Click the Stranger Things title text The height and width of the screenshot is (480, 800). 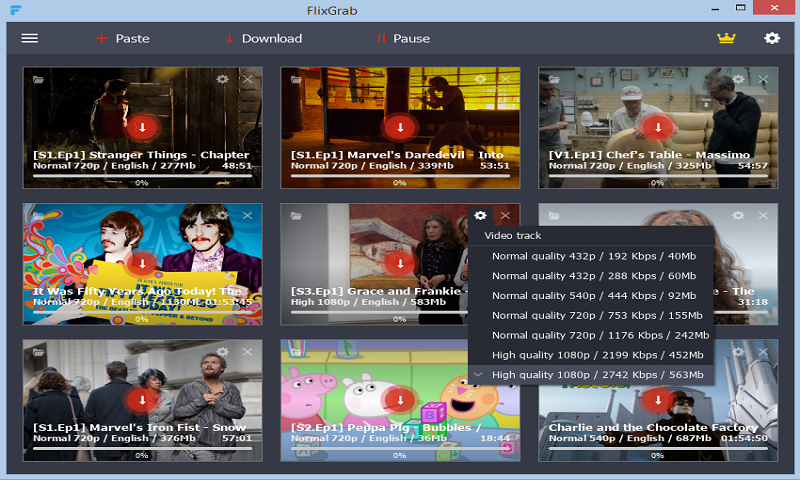141,155
